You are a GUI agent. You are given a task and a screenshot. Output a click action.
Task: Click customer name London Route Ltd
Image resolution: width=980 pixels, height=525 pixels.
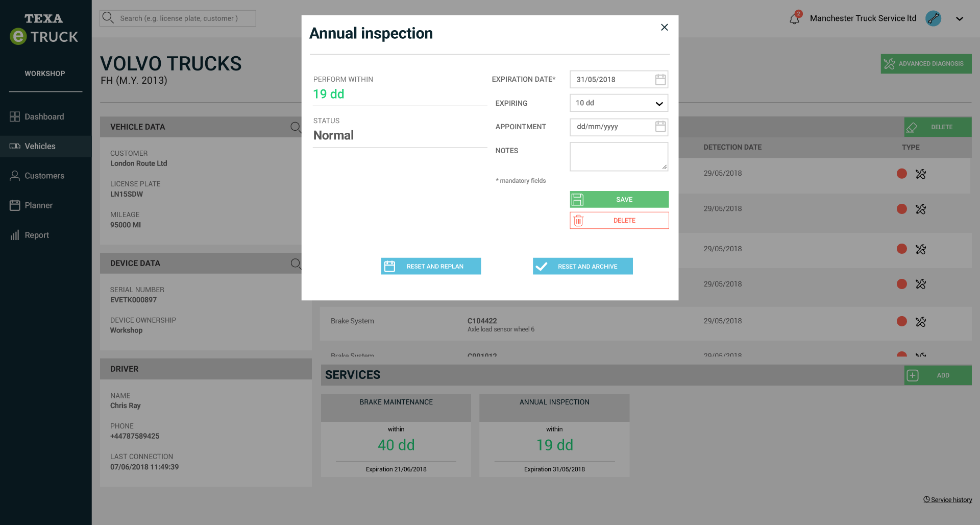coord(139,163)
